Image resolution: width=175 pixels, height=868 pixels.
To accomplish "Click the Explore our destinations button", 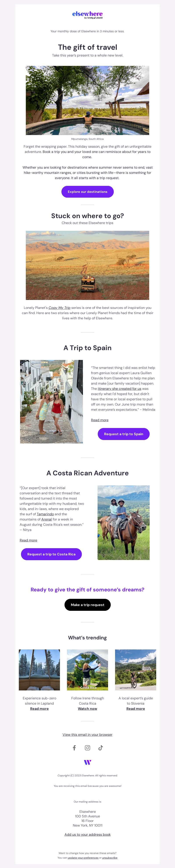I will coord(87,192).
